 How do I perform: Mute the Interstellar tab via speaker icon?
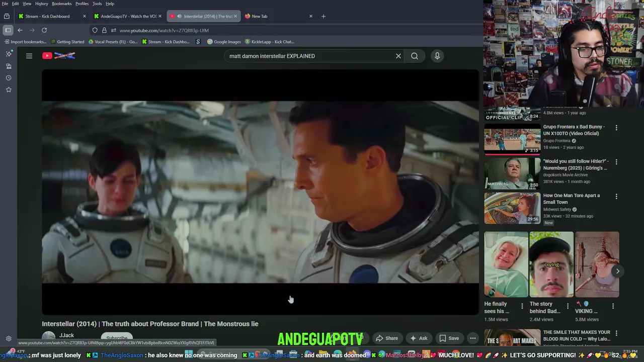179,16
